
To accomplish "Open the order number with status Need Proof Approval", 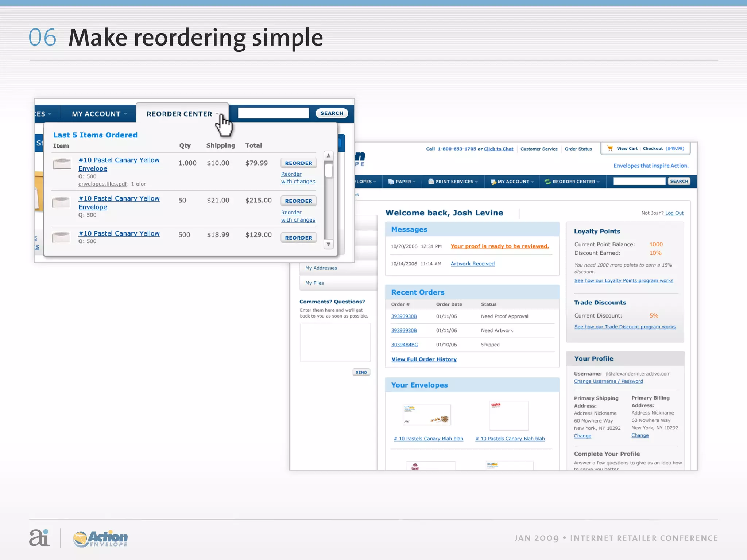I will [x=404, y=316].
